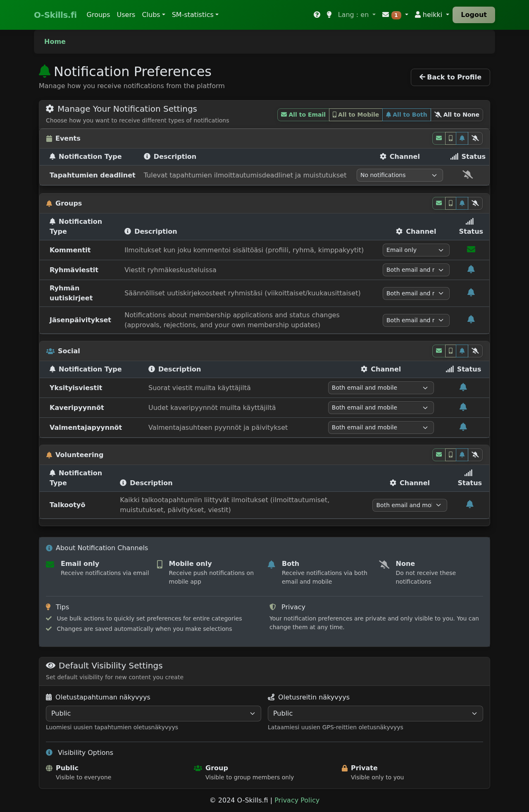Set Volunteering category to email only
Screen dimensions: 529x812
(x=439, y=455)
